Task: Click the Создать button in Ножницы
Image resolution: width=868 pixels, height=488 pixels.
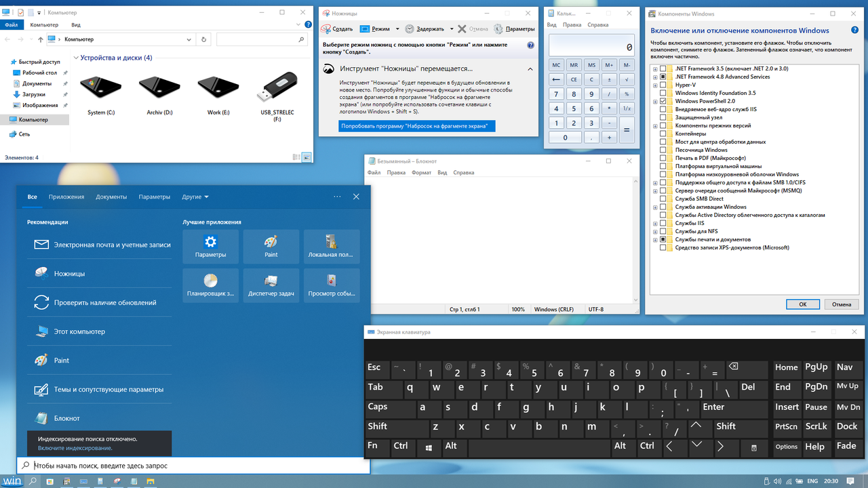Action: 337,29
